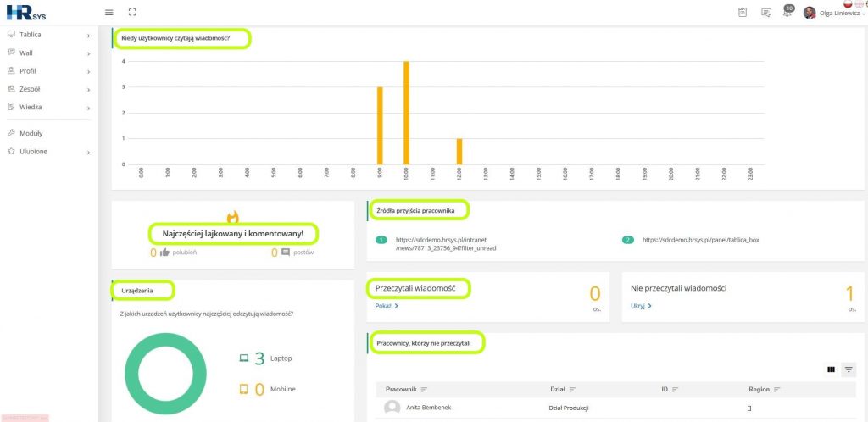
Task: Click the Tablica monitor icon
Action: point(11,34)
